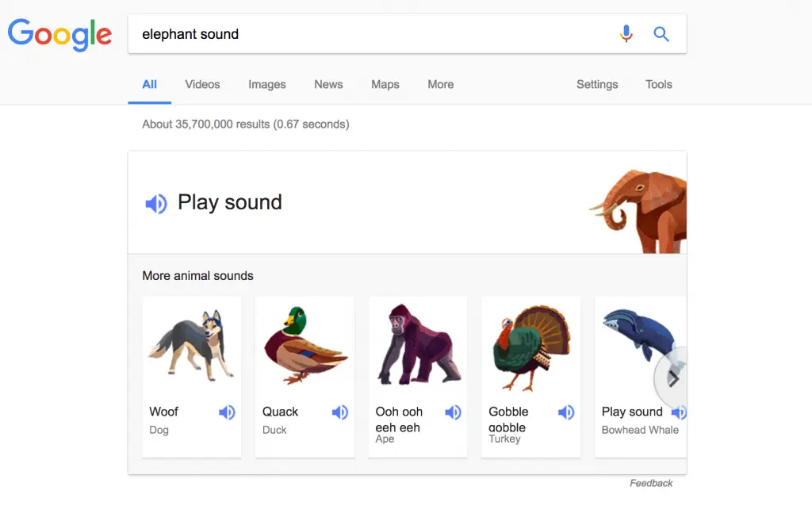Play the Ape sound speaker icon
Viewport: 812px width, 506px height.
453,412
